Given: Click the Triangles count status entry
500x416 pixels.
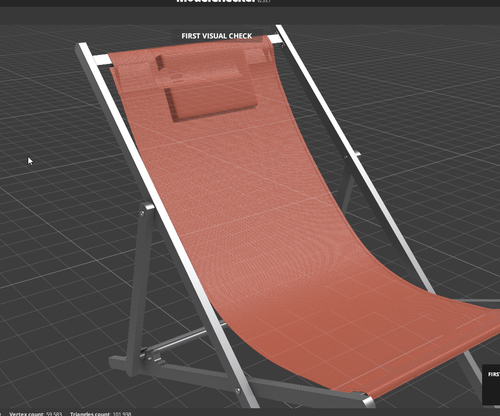Looking at the screenshot, I should (100, 414).
